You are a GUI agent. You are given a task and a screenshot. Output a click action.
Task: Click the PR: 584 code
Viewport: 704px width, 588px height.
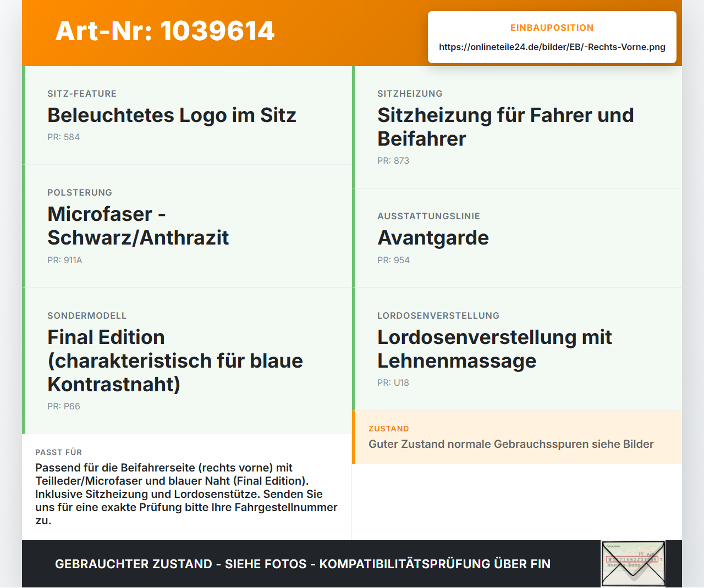point(63,137)
